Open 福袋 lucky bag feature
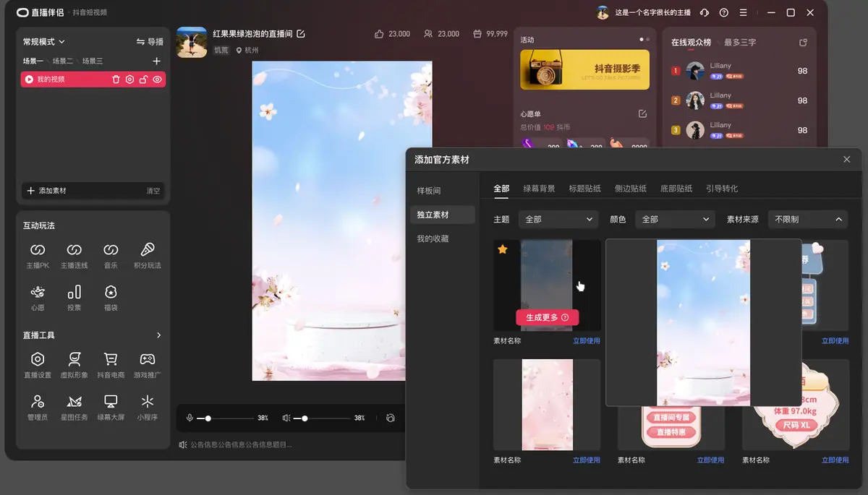868x495 pixels. [x=111, y=298]
